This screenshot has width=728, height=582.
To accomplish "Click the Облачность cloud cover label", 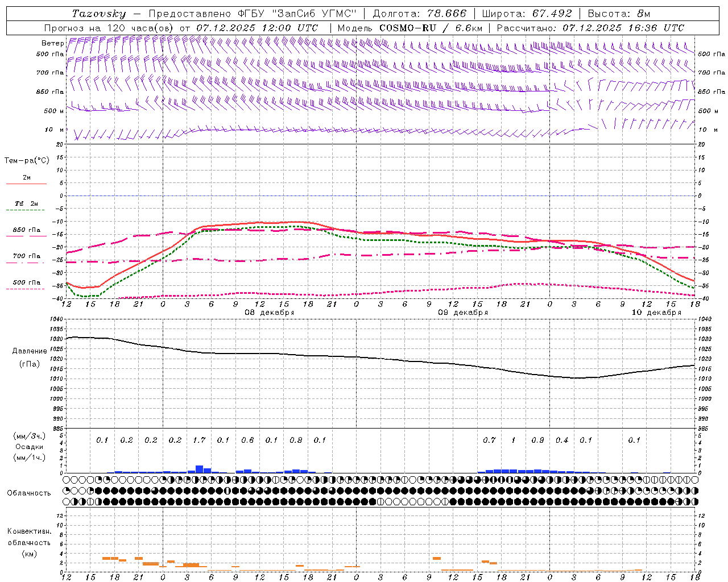I will pyautogui.click(x=29, y=493).
